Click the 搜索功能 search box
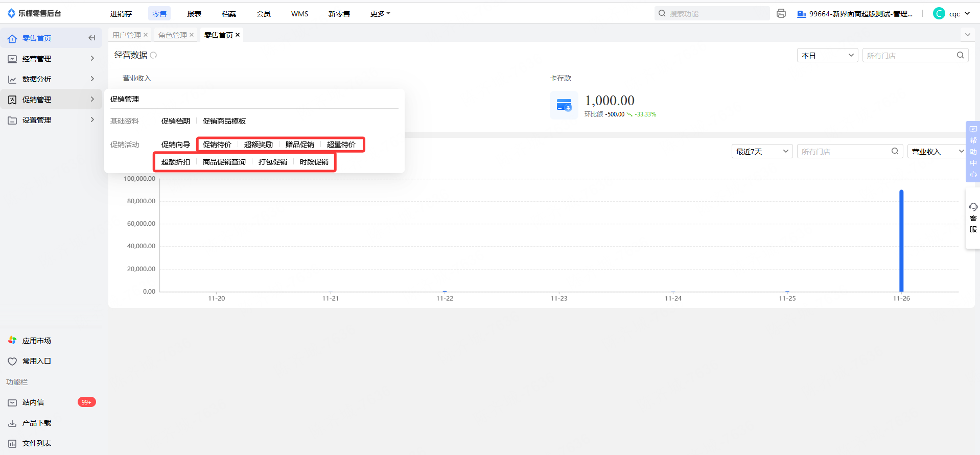This screenshot has height=455, width=980. [712, 14]
